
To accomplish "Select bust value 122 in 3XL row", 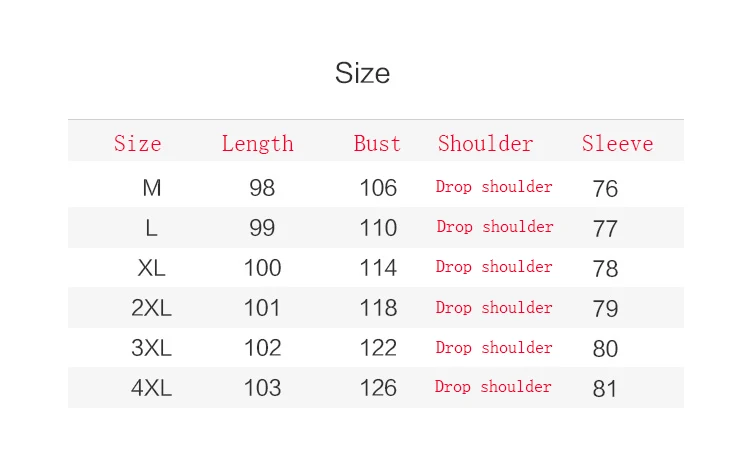I will [378, 348].
